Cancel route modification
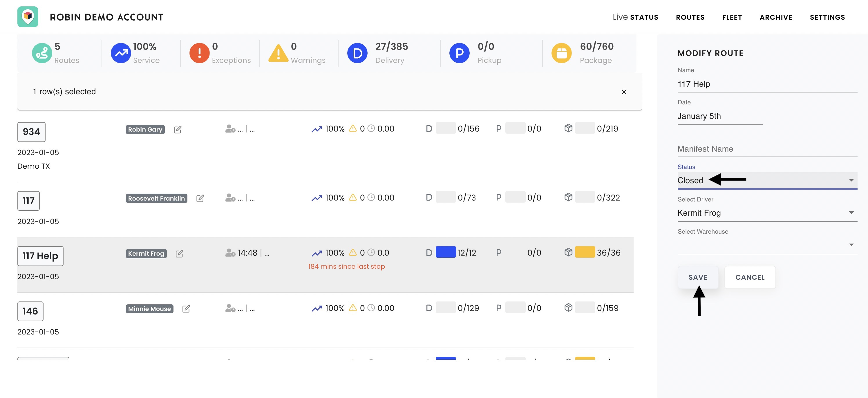Viewport: 868px width, 398px height. click(x=750, y=277)
